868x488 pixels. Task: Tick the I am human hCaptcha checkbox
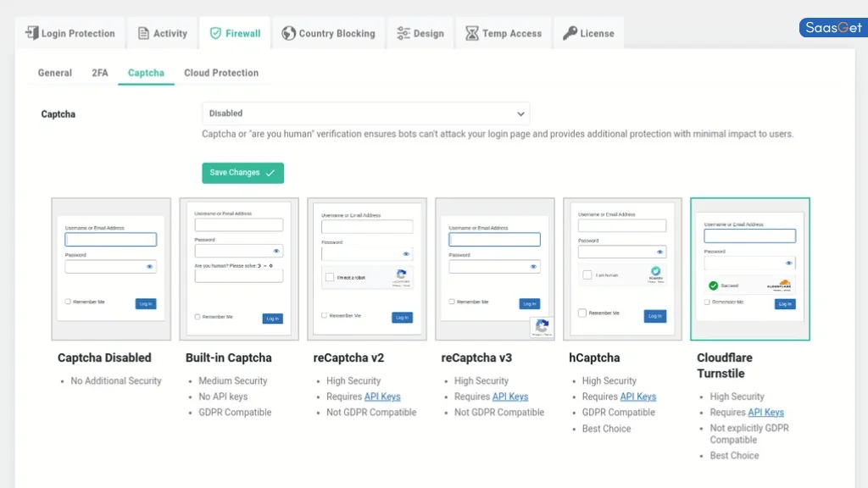(587, 275)
